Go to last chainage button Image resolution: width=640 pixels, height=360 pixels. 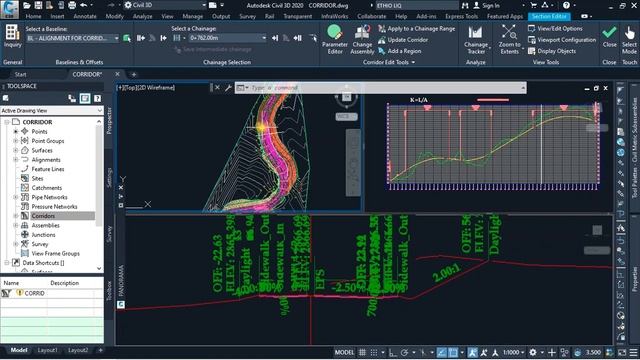tap(298, 38)
